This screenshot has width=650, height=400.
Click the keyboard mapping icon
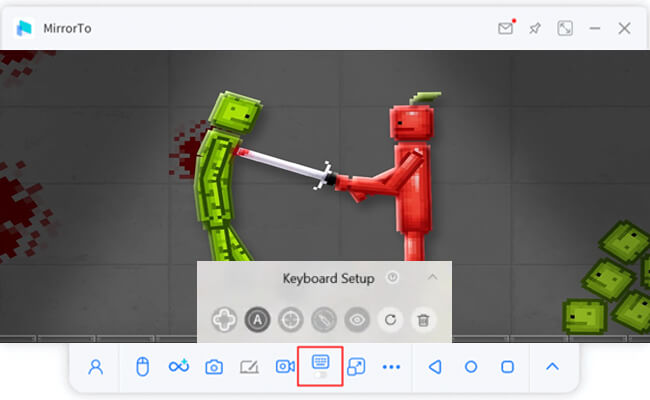pos(321,365)
